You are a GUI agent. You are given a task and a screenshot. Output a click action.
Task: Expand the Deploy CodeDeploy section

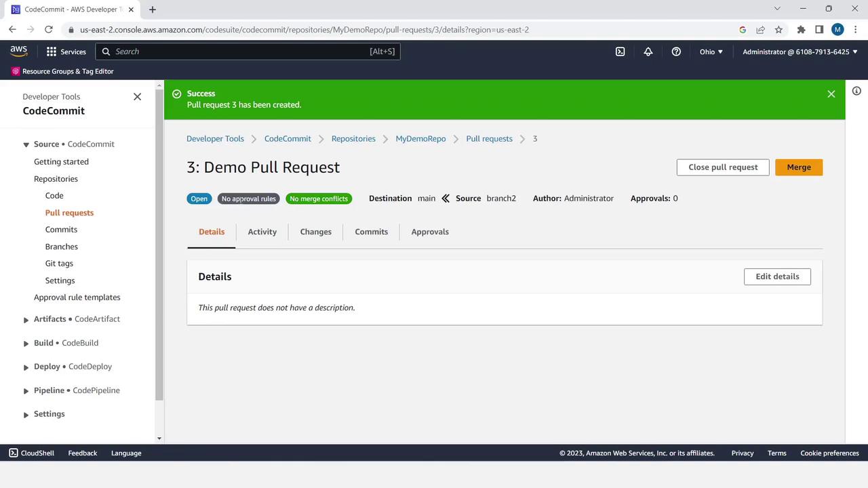click(26, 367)
